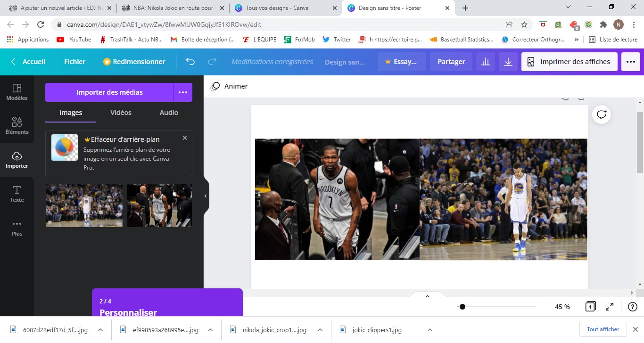
Task: Open the statistics chart icon
Action: tap(485, 62)
